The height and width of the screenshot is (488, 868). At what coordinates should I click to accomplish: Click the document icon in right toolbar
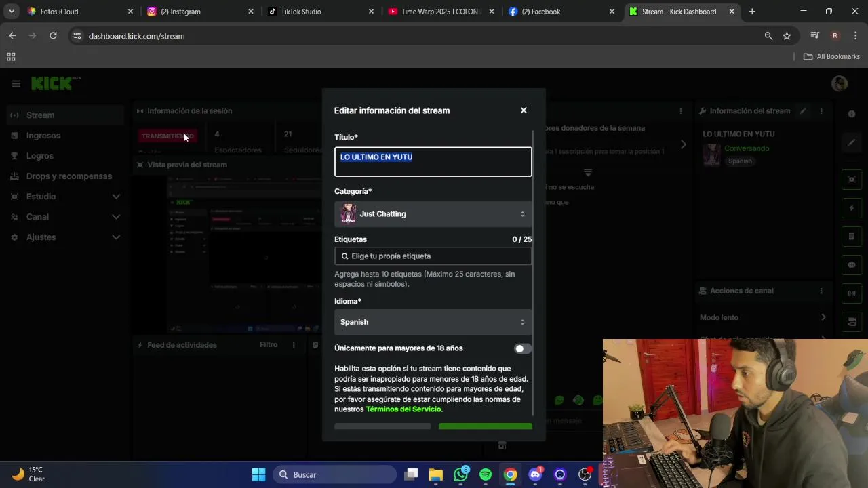click(x=852, y=237)
